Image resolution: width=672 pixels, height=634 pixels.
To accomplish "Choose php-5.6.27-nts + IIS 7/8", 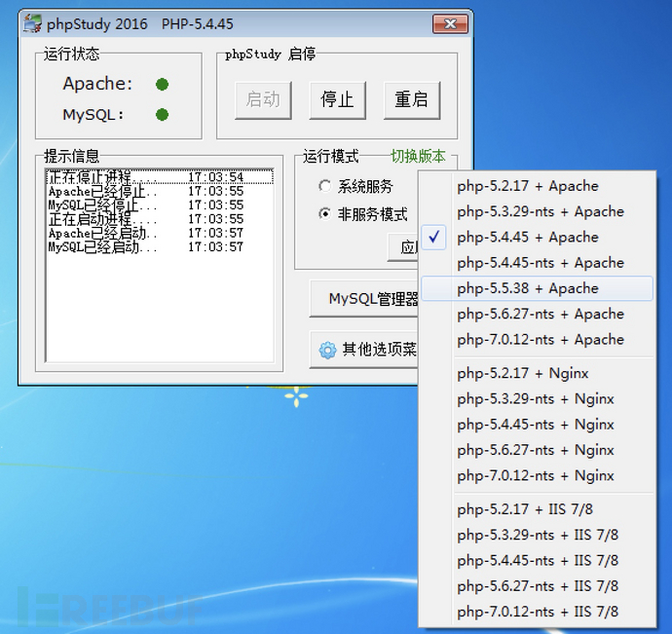I will tap(537, 586).
